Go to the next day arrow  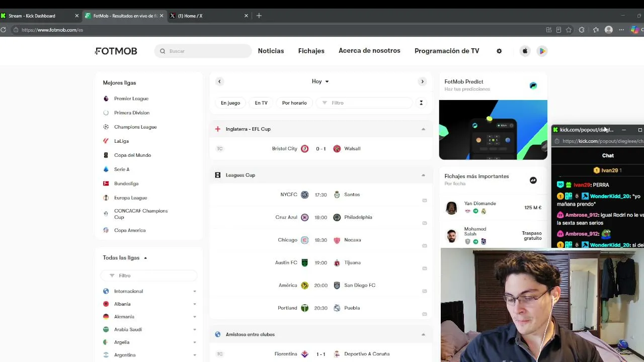point(422,81)
